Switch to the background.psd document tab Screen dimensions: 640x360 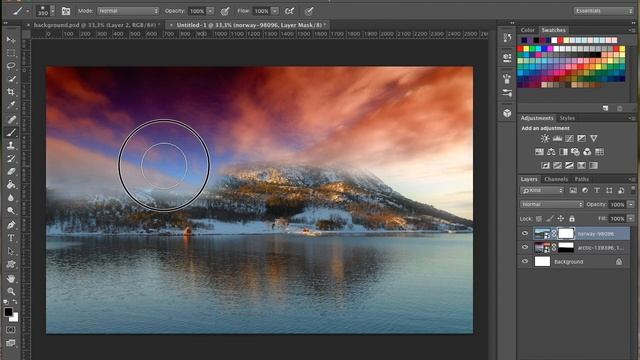[96, 25]
